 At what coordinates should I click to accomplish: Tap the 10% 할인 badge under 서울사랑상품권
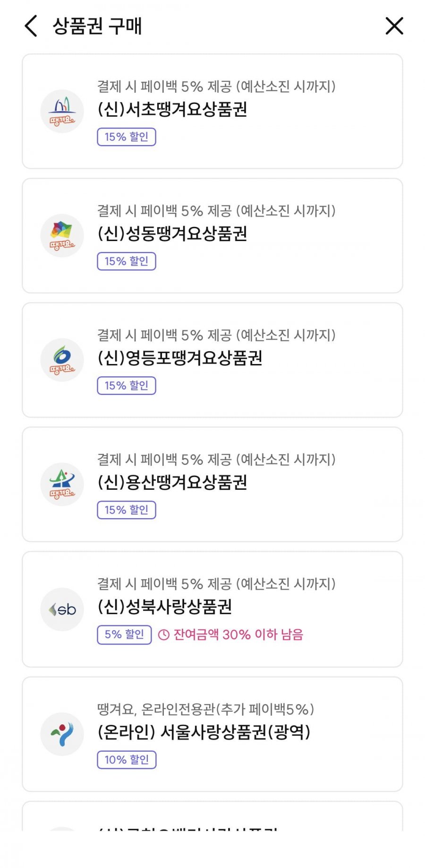coord(127,760)
